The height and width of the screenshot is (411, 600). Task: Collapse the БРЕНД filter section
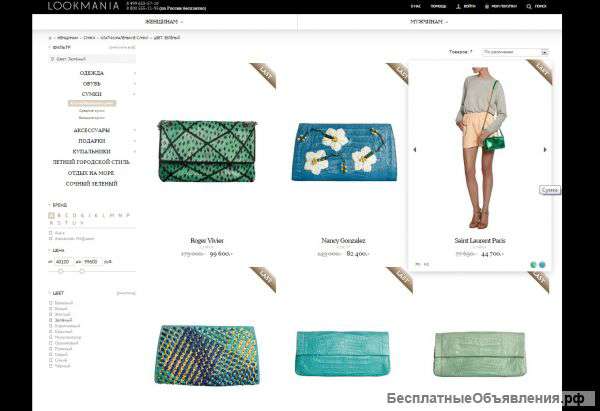tap(50, 205)
